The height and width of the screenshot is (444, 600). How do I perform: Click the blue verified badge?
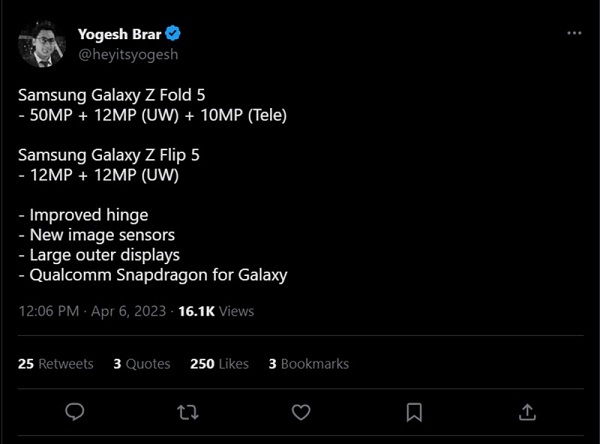[174, 34]
